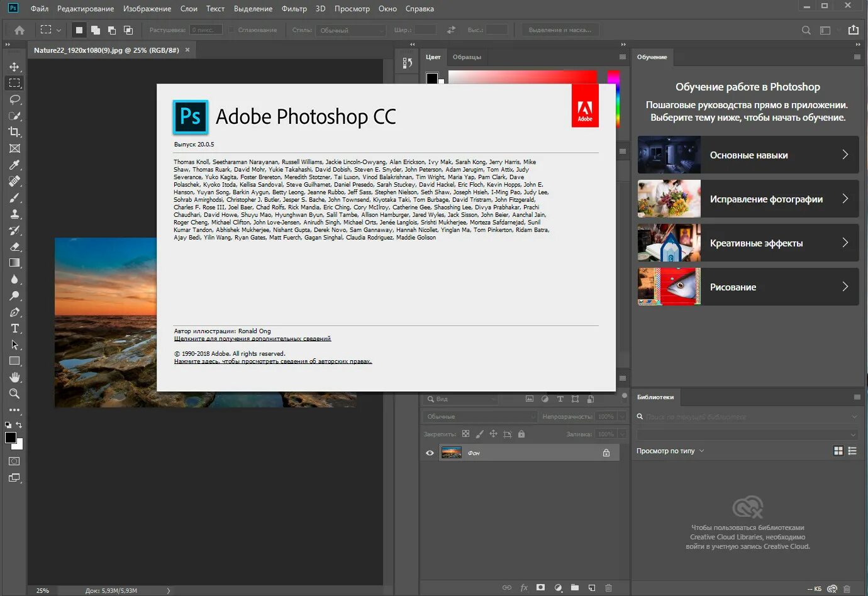Open the Edit Toolbar three-dots button

coord(14,410)
